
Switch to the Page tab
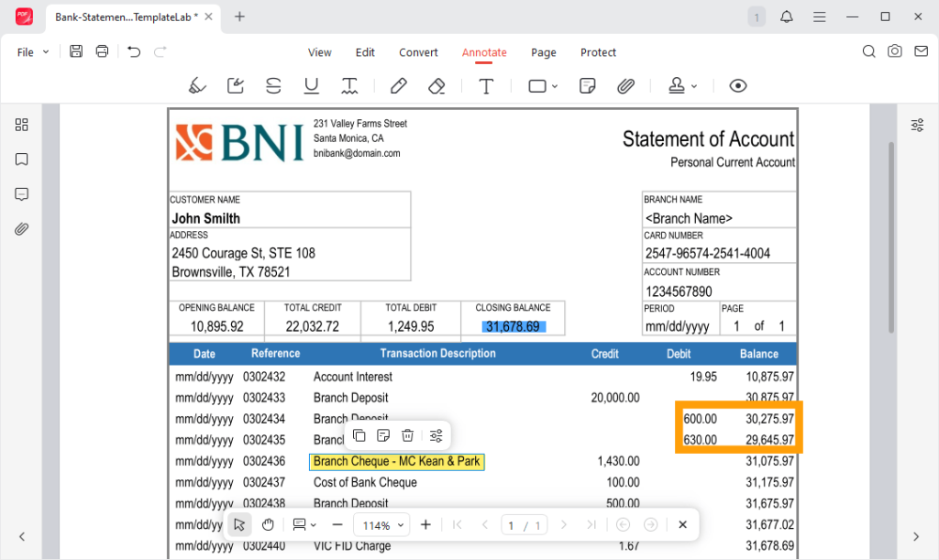click(544, 52)
